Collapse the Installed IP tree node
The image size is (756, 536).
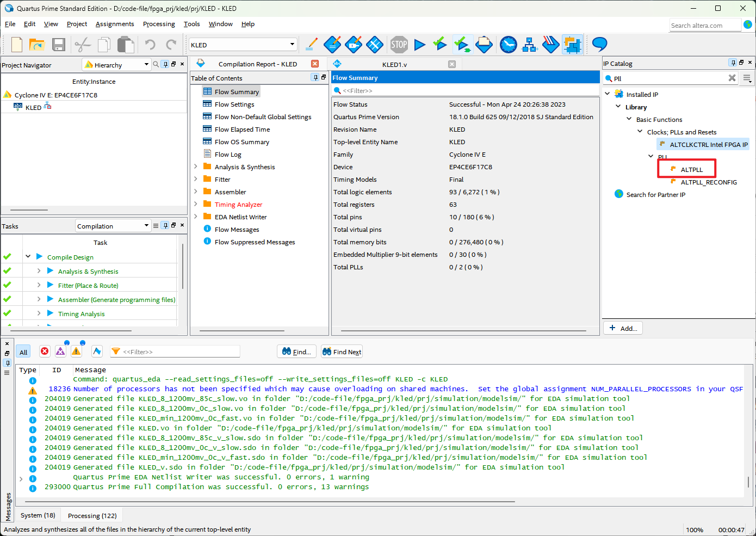coord(608,94)
